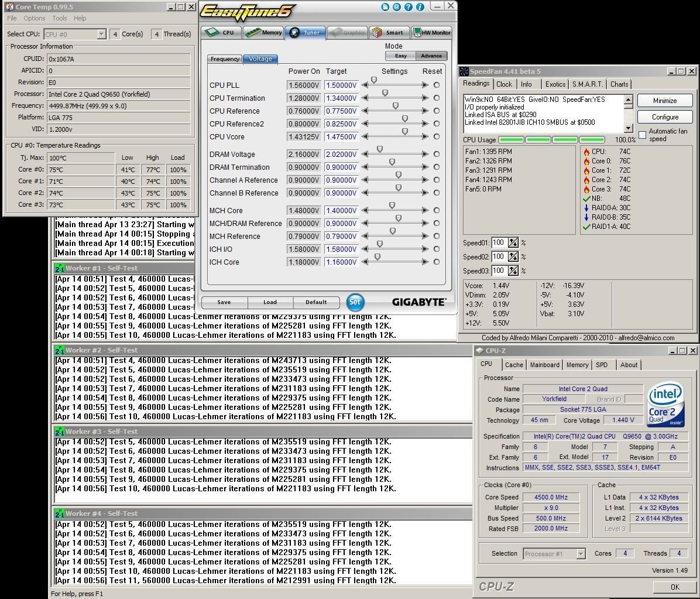
Task: Click the Channel A Reference slider handle
Action: pyautogui.click(x=399, y=176)
